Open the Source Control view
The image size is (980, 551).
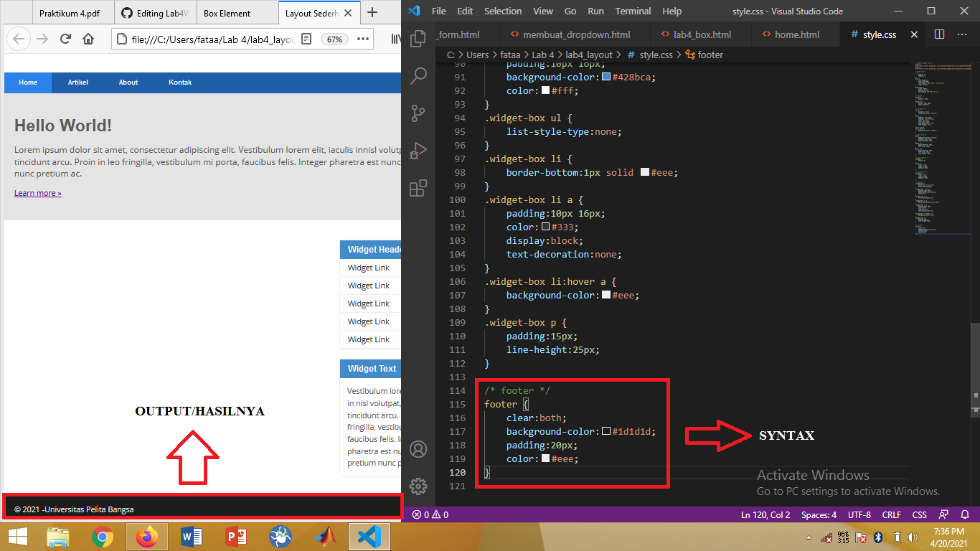click(x=418, y=113)
